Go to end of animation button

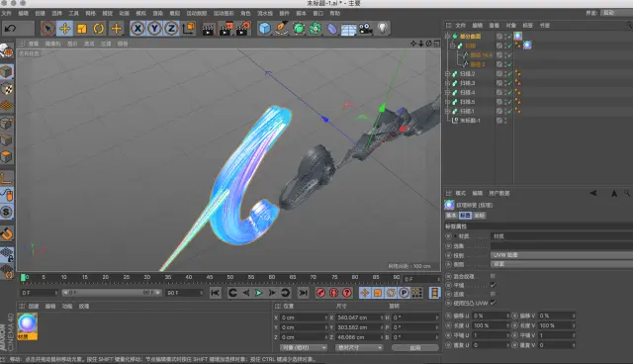(303, 293)
